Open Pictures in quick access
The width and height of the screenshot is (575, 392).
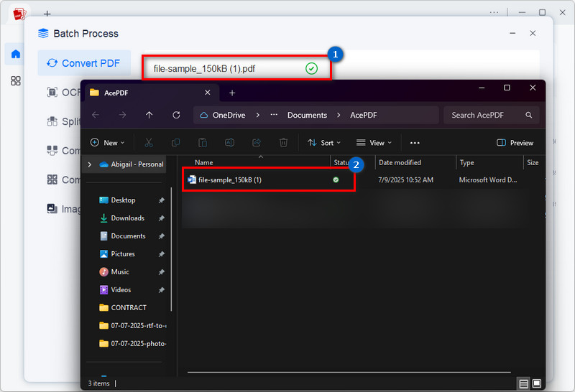(123, 254)
